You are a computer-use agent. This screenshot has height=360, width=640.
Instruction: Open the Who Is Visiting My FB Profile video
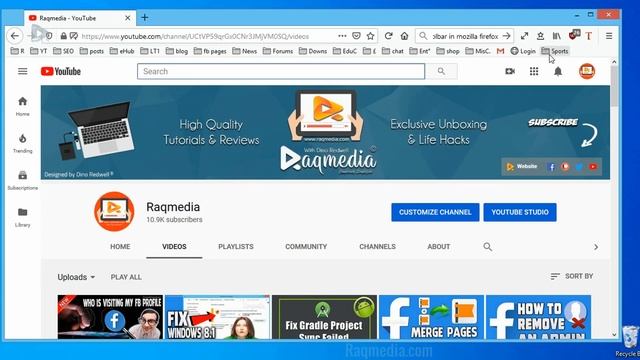110,317
